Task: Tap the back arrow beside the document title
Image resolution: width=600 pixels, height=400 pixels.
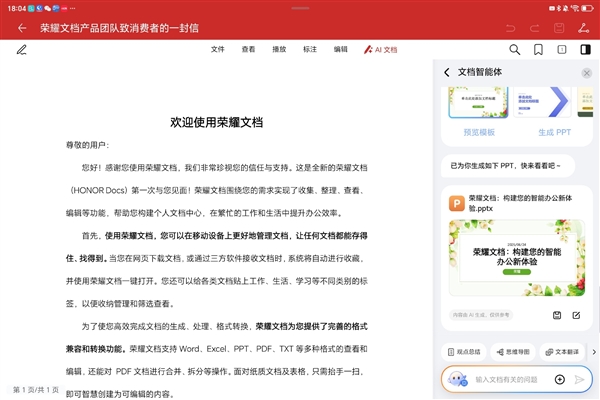Action: (23, 27)
